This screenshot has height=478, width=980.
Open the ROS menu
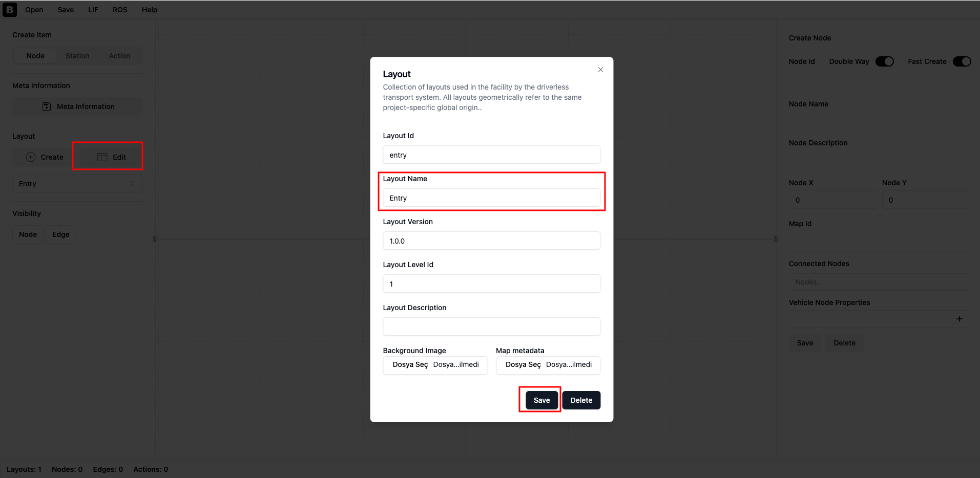(x=120, y=10)
